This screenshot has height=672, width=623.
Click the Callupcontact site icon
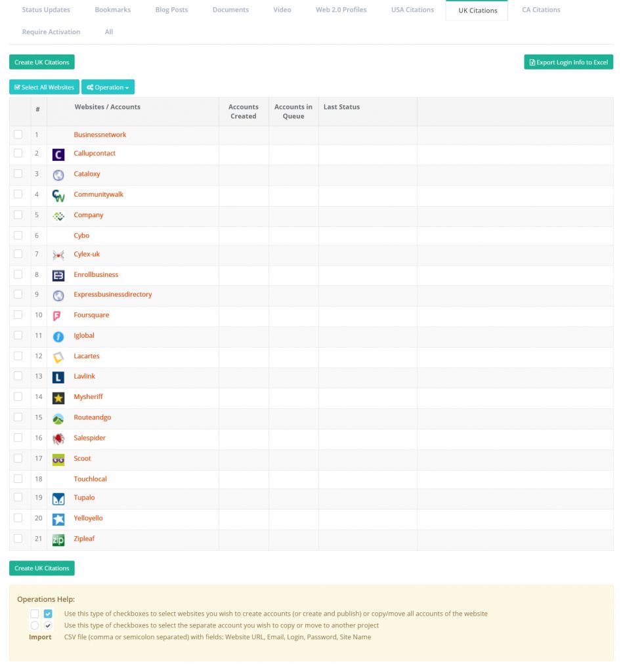pyautogui.click(x=58, y=154)
